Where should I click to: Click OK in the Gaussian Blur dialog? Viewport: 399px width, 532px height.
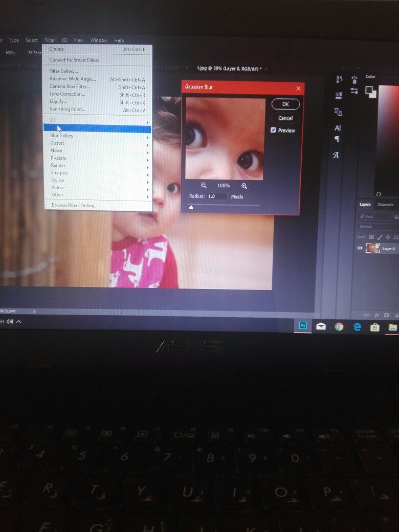[285, 104]
